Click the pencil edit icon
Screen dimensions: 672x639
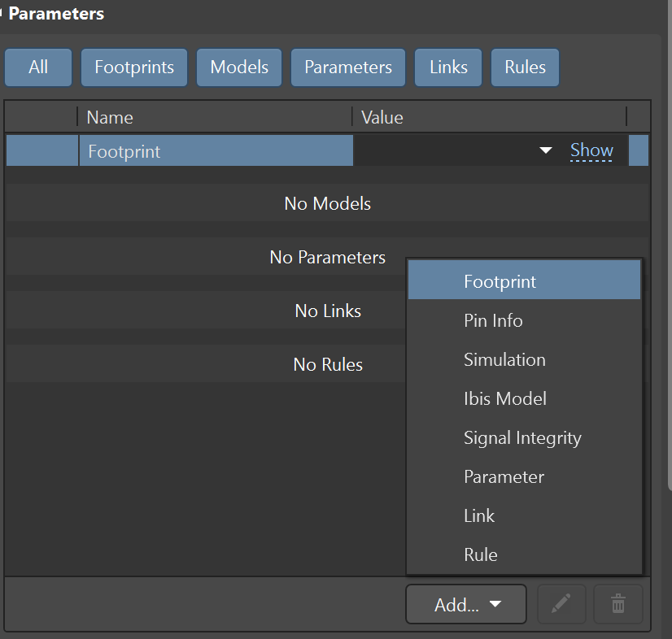click(561, 604)
